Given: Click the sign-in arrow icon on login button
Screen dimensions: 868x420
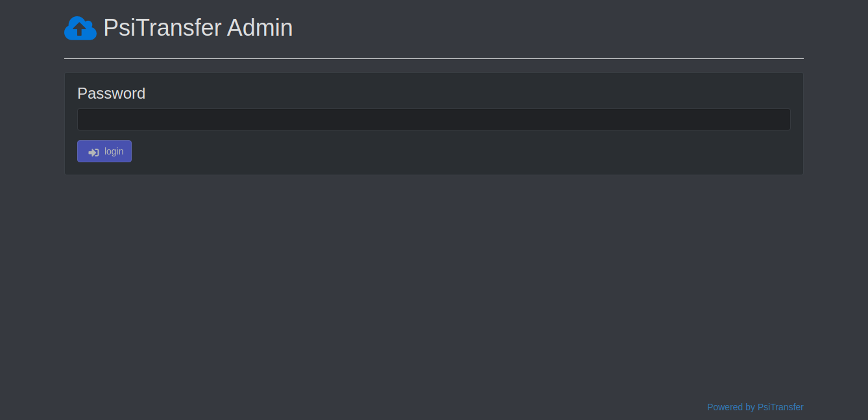Looking at the screenshot, I should 93,152.
